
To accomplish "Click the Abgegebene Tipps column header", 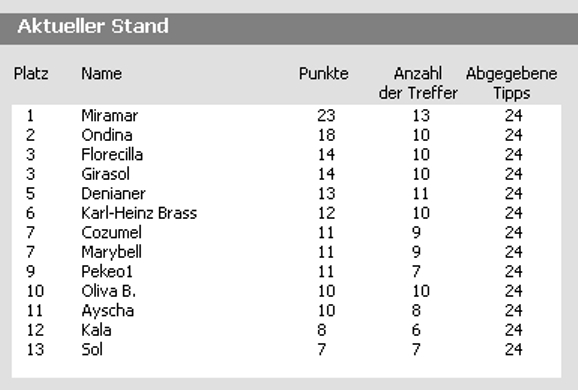I will pyautogui.click(x=512, y=83).
